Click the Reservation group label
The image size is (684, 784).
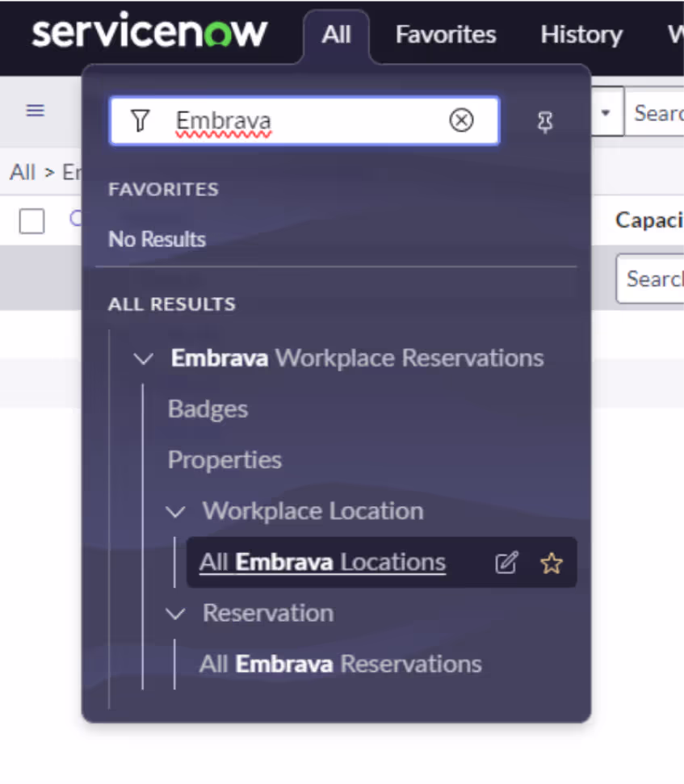point(268,614)
